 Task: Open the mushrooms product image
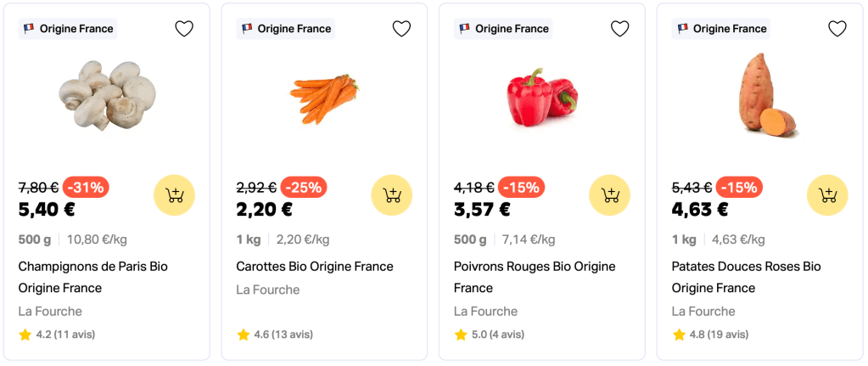[107, 94]
